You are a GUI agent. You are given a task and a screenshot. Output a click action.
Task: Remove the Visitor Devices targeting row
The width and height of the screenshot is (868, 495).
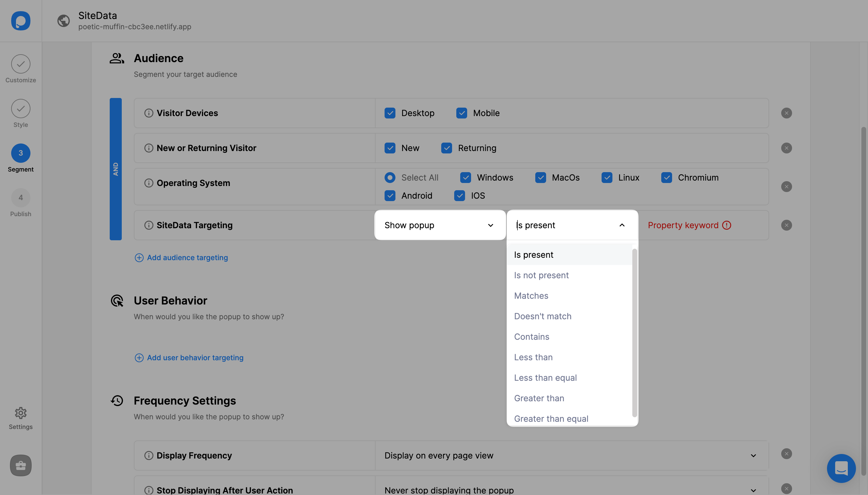coord(786,113)
